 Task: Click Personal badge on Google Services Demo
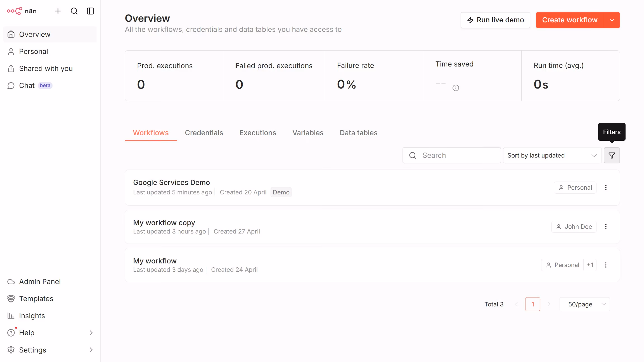point(575,188)
